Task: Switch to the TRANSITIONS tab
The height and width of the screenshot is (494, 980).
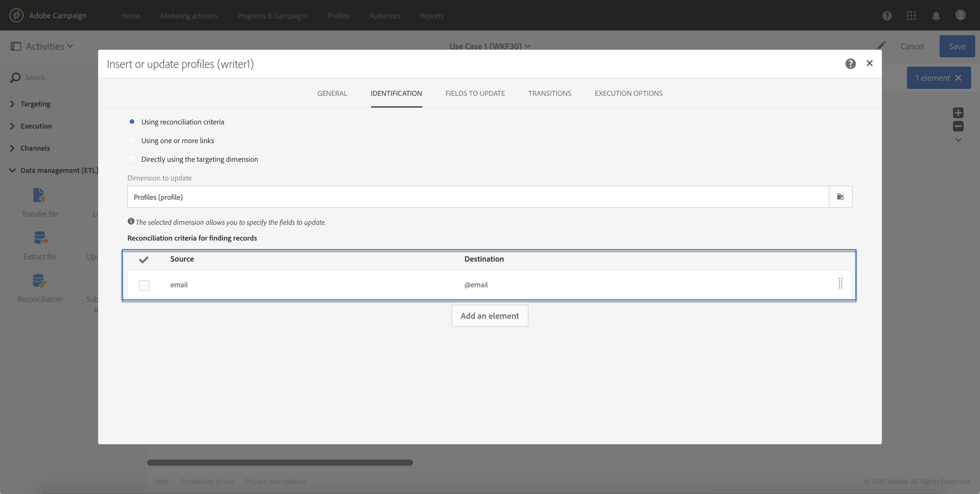Action: point(549,93)
